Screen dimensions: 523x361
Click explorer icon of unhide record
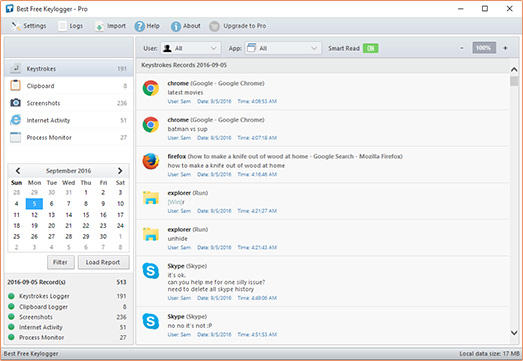pos(151,234)
